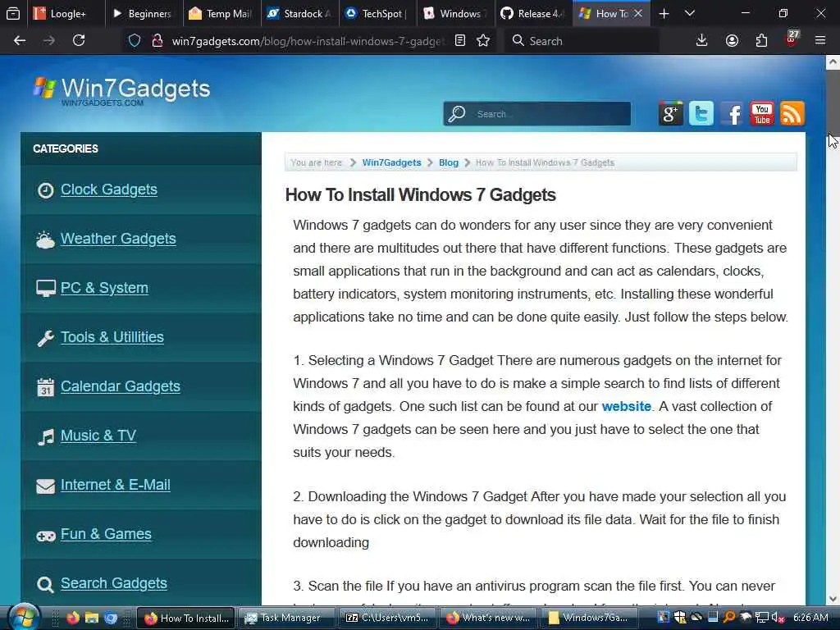
Task: Open the Facebook social icon
Action: (x=731, y=113)
